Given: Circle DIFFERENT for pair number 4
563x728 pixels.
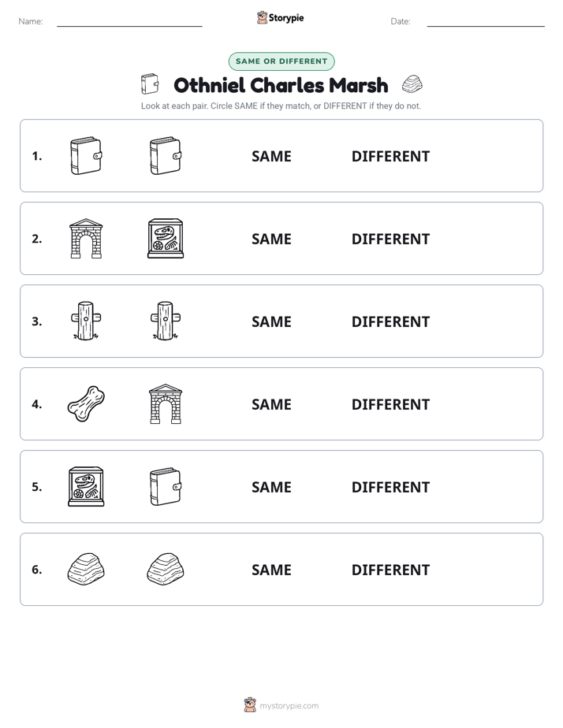Looking at the screenshot, I should click(x=390, y=404).
